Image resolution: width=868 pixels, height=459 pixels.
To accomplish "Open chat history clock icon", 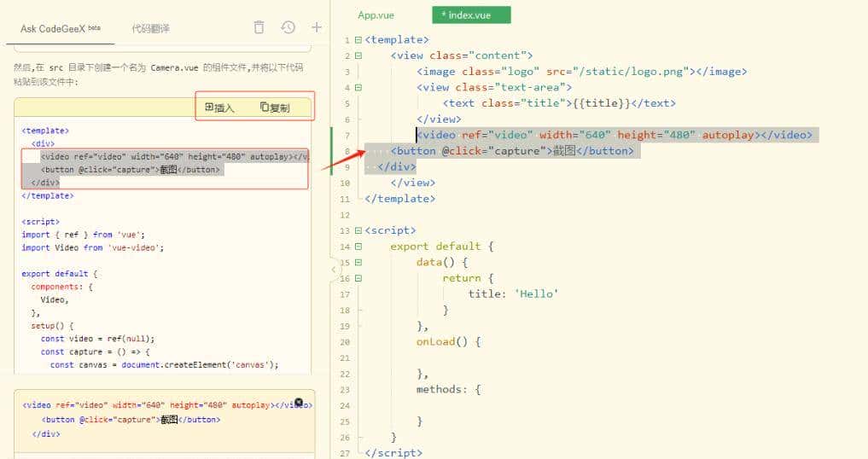I will coord(288,27).
